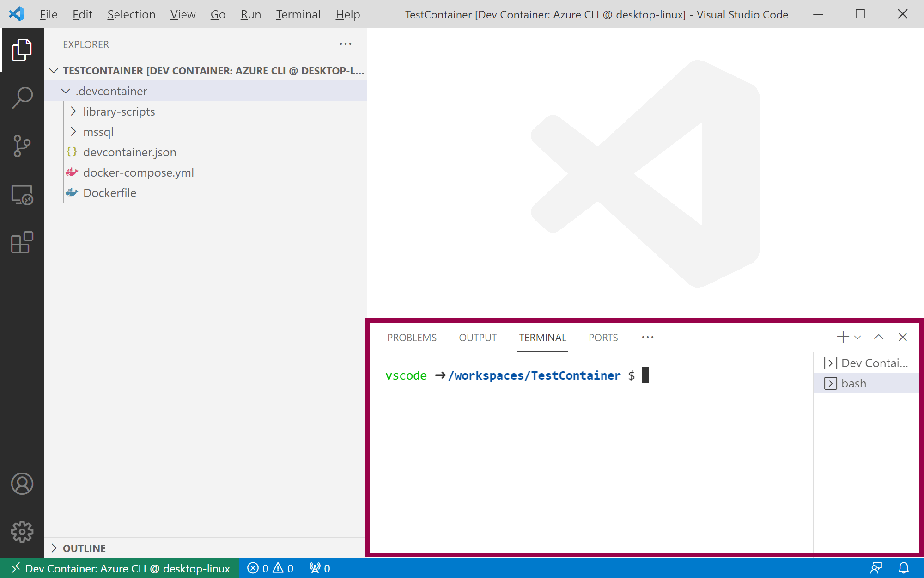Click the feedback icon in status bar
This screenshot has width=924, height=578.
click(x=876, y=568)
